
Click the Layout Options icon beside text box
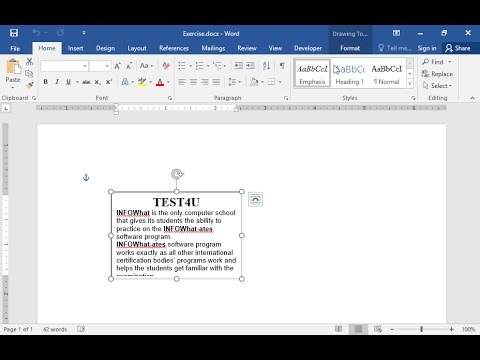tap(255, 199)
